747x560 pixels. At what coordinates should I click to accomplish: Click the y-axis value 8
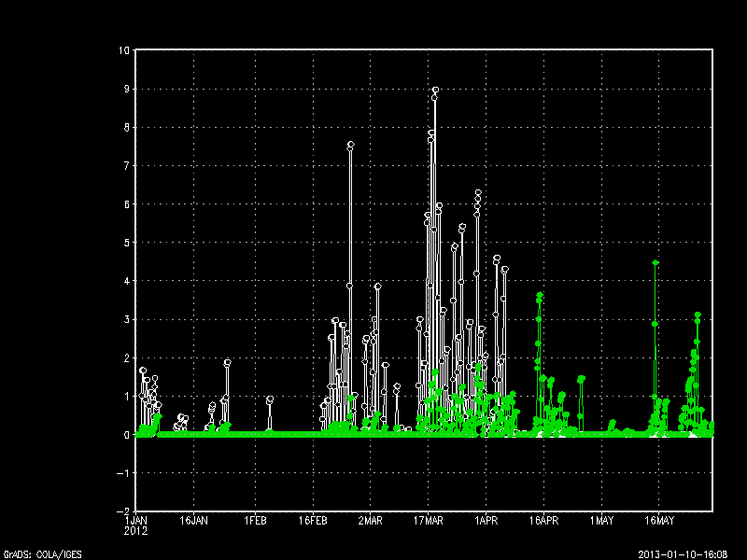pyautogui.click(x=127, y=128)
